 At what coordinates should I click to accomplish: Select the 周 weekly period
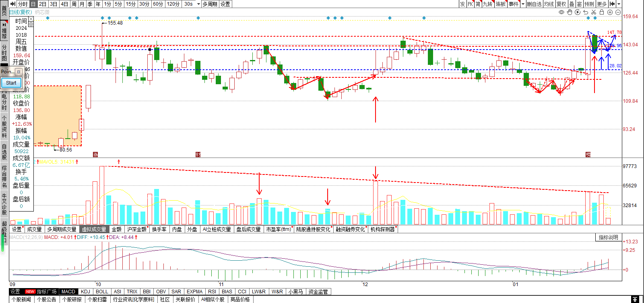click(74, 4)
